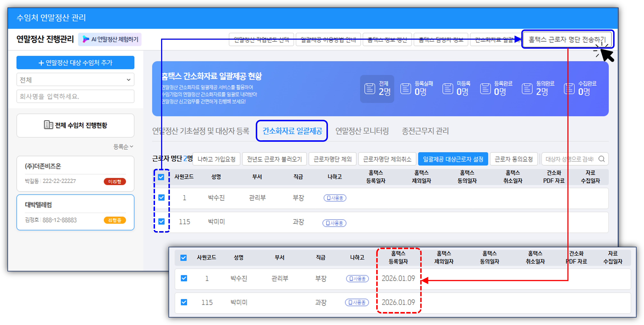The width and height of the screenshot is (644, 325).
Task: Select the 미등록 0명 status icon
Action: point(448,89)
